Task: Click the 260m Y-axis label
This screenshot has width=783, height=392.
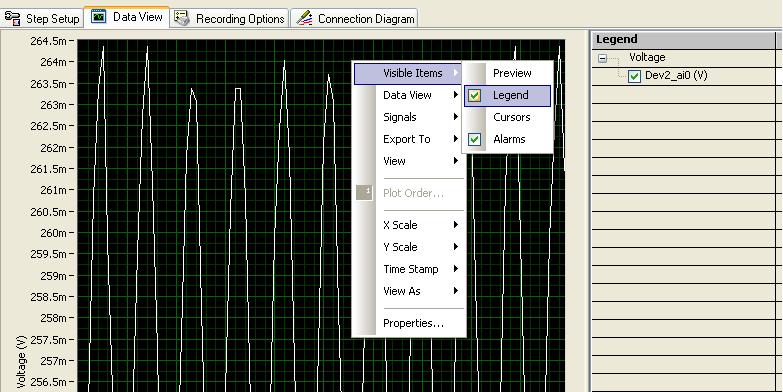Action: tap(53, 233)
